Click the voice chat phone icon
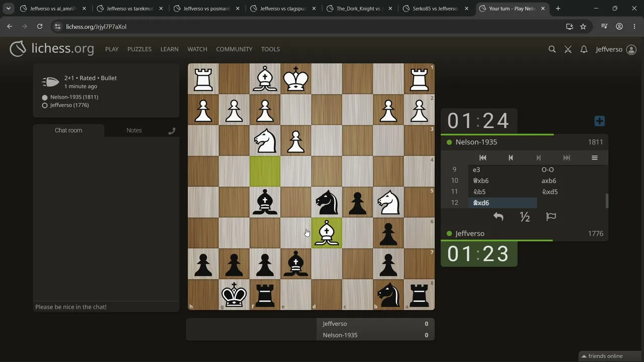 tap(172, 131)
